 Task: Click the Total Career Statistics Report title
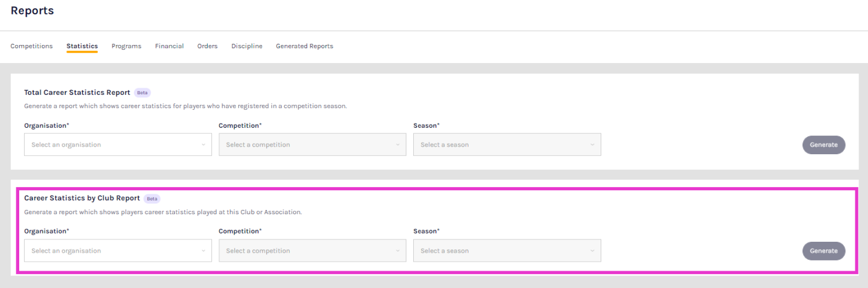[77, 92]
